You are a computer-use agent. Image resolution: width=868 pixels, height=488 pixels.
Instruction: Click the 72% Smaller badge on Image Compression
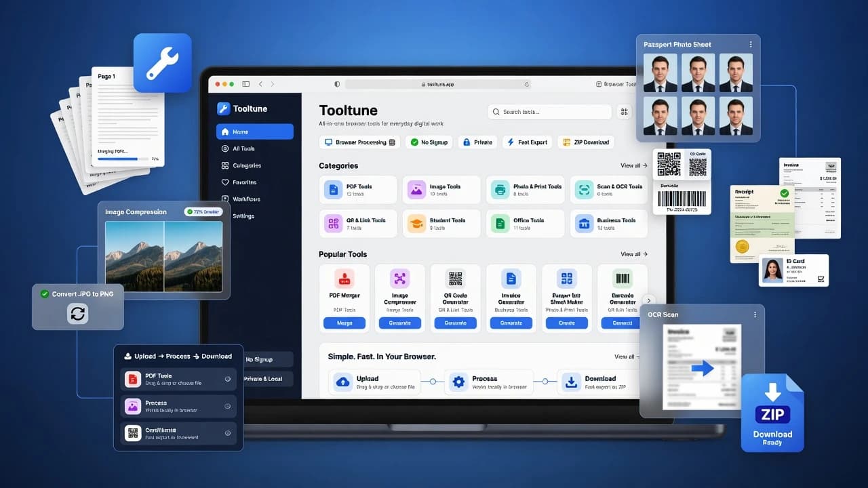click(203, 212)
